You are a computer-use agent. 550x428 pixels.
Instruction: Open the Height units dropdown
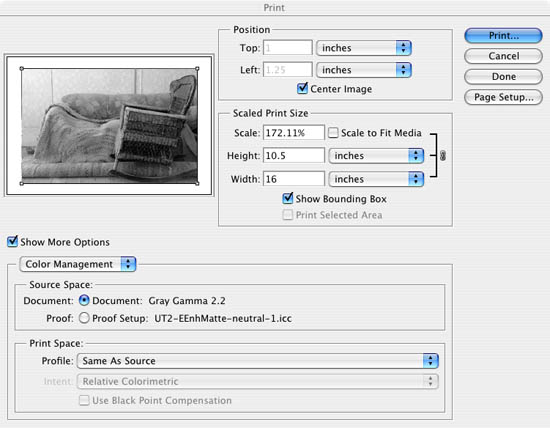point(376,155)
